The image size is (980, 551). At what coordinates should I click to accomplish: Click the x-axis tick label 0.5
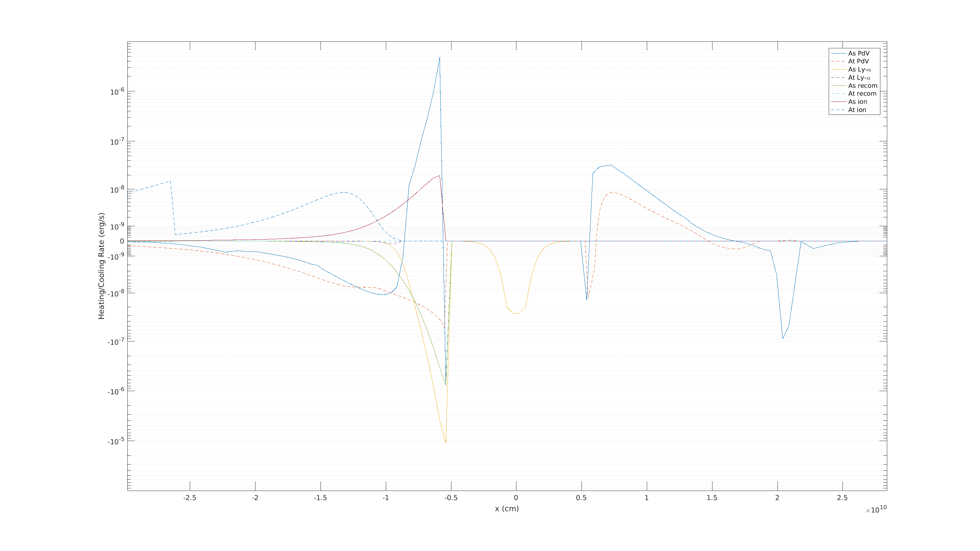coord(581,498)
